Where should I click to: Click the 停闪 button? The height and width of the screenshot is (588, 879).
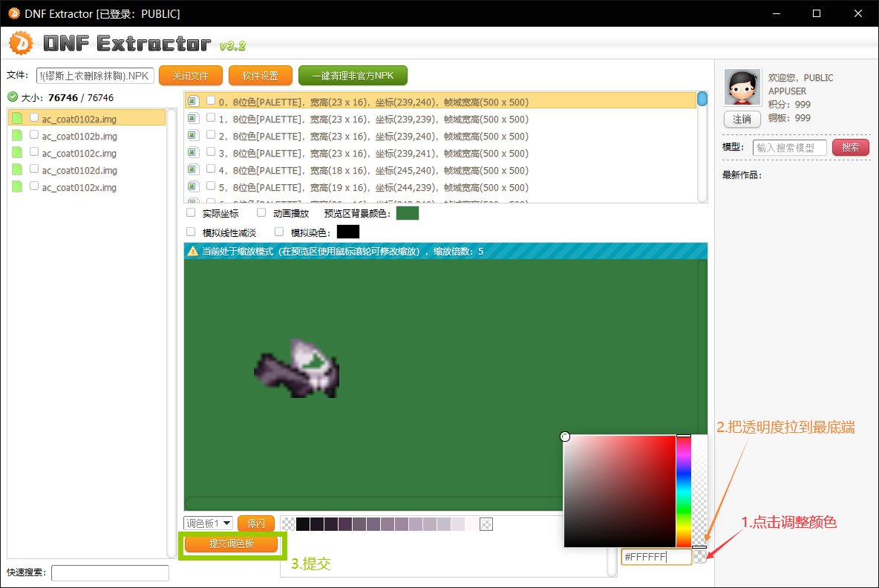coord(256,523)
